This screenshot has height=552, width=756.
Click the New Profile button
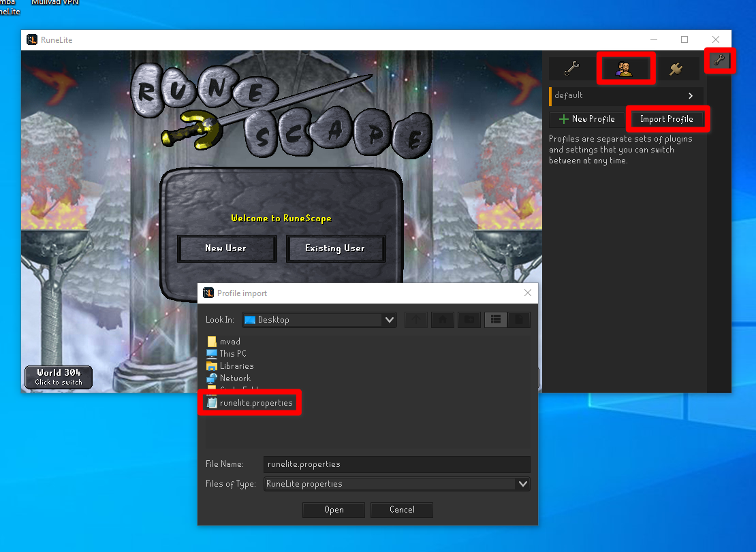click(x=587, y=119)
